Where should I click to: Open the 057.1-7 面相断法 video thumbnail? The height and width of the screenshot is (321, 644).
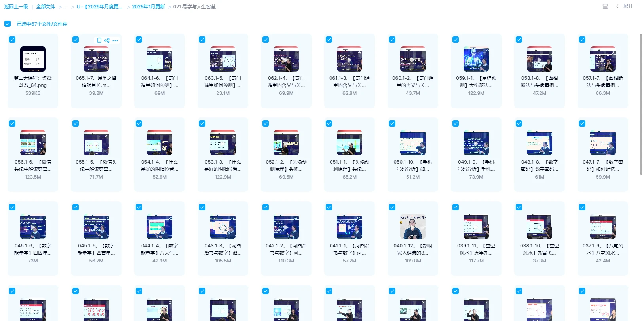[x=603, y=59]
